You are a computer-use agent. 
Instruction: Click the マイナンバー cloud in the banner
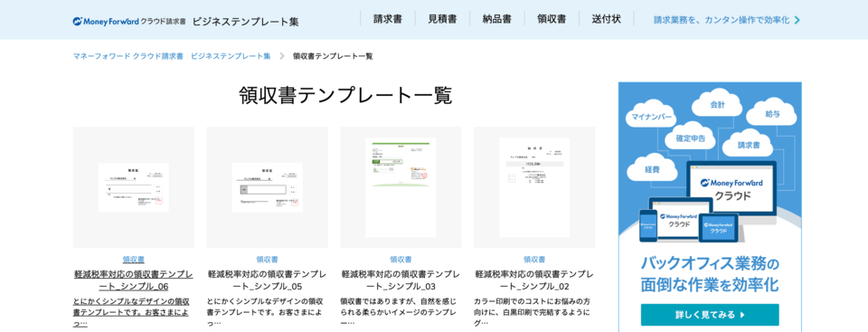click(651, 115)
